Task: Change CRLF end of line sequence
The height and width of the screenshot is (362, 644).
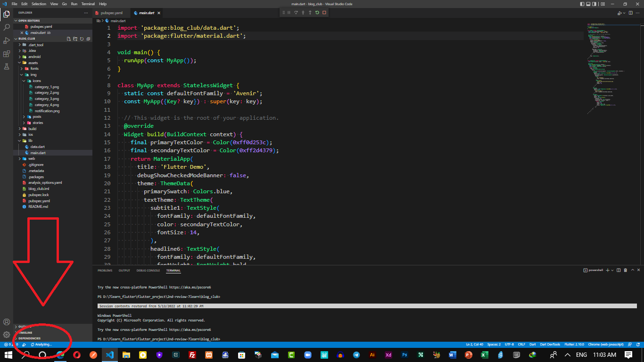Action: point(522,345)
